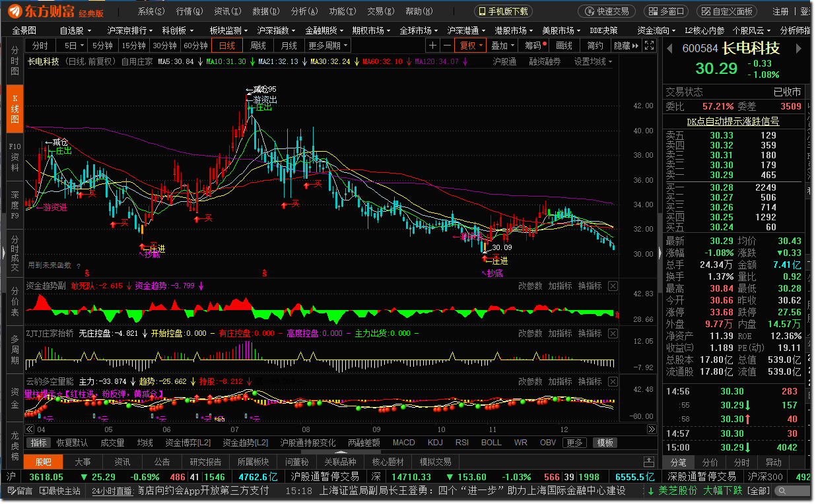Open F10资料 from the left sidebar
Image resolution: width=816 pixels, height=504 pixels.
tap(15, 156)
